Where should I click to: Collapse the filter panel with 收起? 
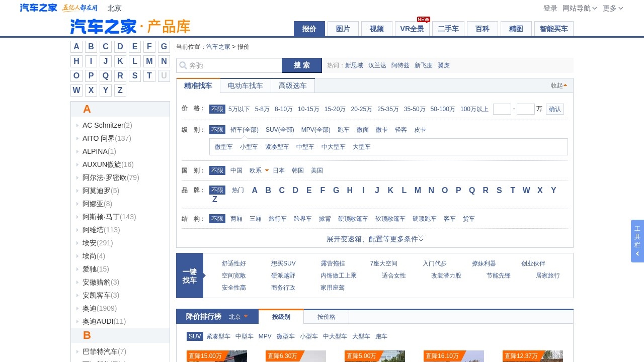coord(559,85)
